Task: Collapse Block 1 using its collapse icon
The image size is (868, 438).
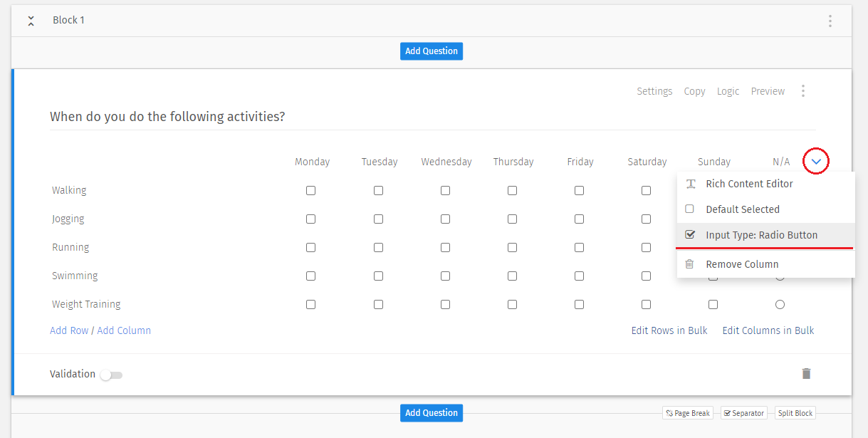Action: (31, 21)
